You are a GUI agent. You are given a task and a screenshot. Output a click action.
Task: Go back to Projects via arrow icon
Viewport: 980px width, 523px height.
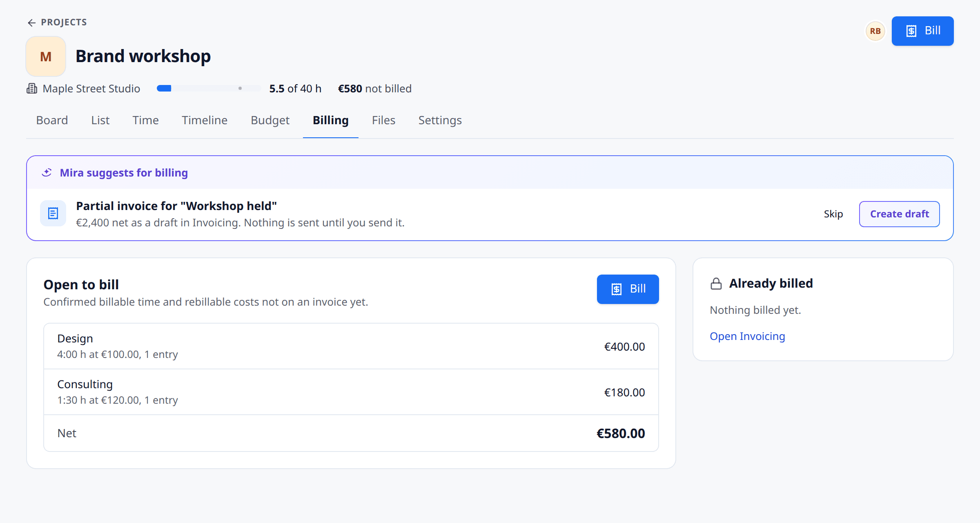tap(31, 22)
